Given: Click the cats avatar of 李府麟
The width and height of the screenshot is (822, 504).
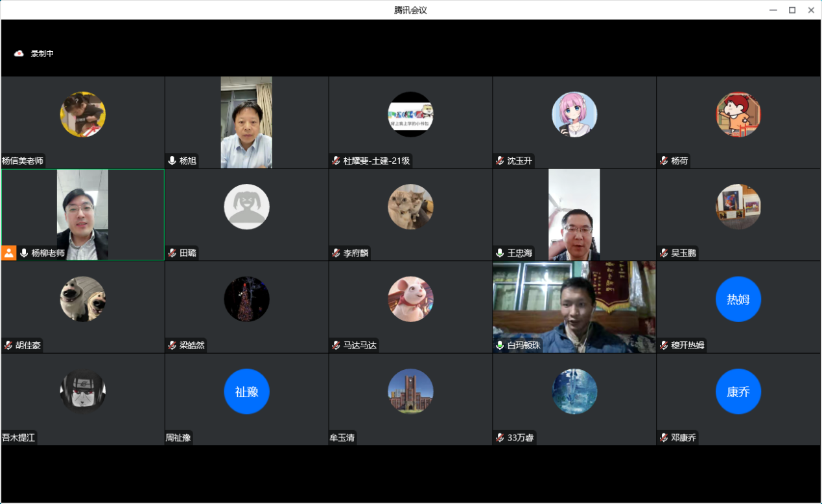Looking at the screenshot, I should 410,207.
